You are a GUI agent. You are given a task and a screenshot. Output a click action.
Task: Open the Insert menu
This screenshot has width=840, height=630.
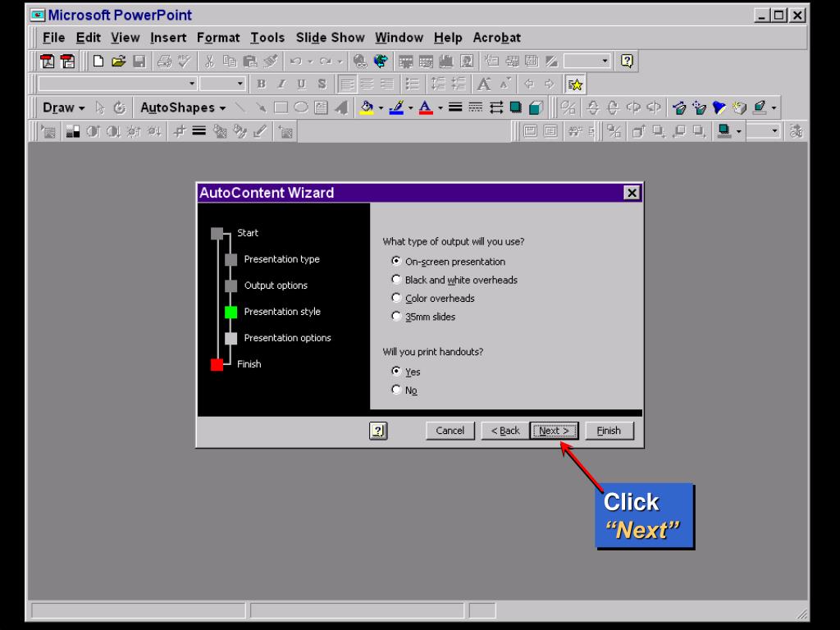pos(168,38)
